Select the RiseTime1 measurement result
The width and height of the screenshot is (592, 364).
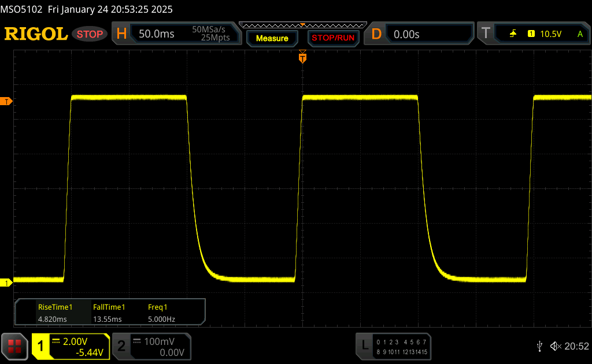click(x=55, y=313)
